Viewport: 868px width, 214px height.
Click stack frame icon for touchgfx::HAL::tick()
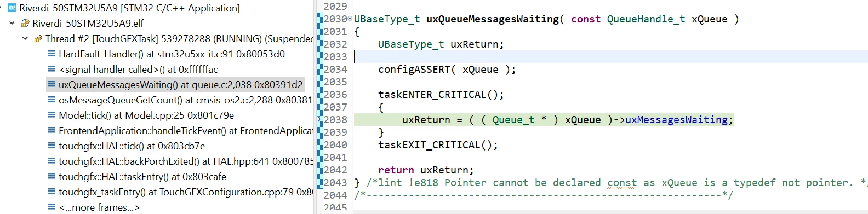52,146
